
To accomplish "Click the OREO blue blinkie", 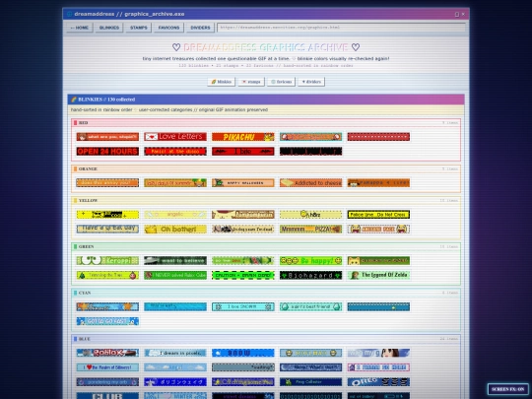I will pyautogui.click(x=378, y=382).
